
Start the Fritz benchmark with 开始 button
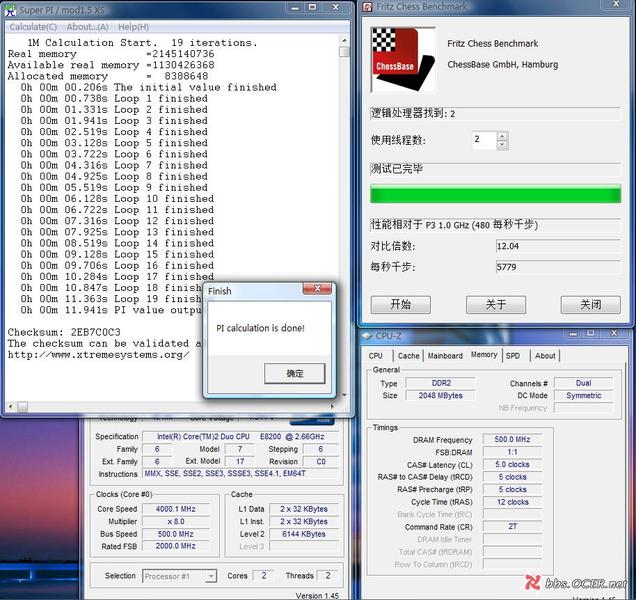click(x=401, y=304)
